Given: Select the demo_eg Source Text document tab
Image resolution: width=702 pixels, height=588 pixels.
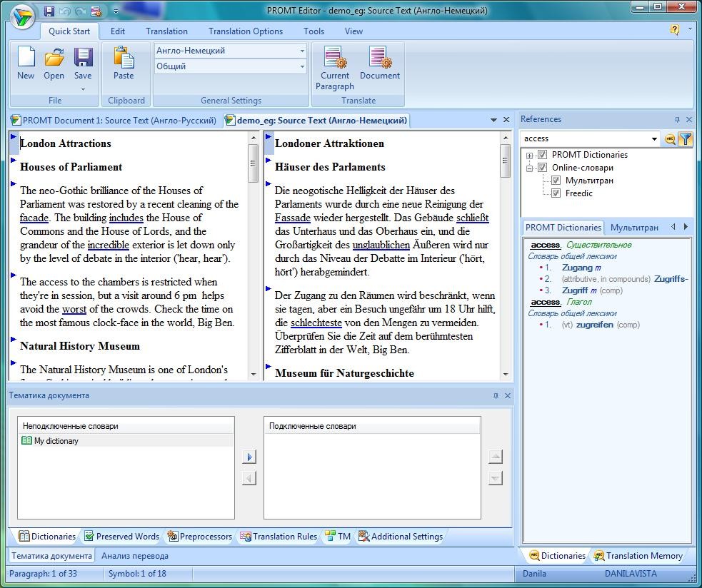Looking at the screenshot, I should tap(316, 121).
